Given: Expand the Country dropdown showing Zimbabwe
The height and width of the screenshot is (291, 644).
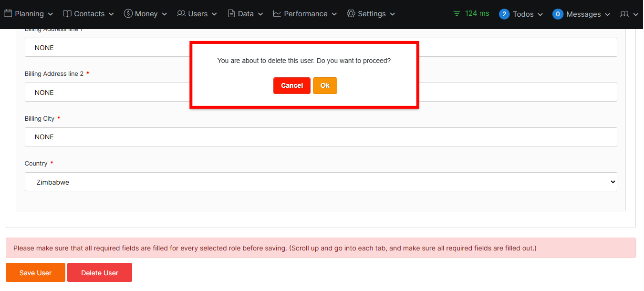Looking at the screenshot, I should (x=321, y=182).
